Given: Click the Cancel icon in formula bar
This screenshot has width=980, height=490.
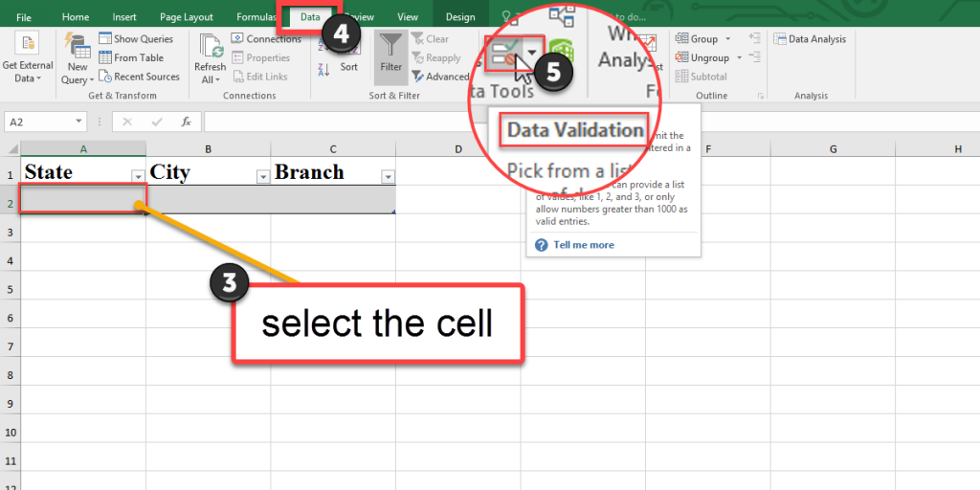Looking at the screenshot, I should click(x=127, y=122).
